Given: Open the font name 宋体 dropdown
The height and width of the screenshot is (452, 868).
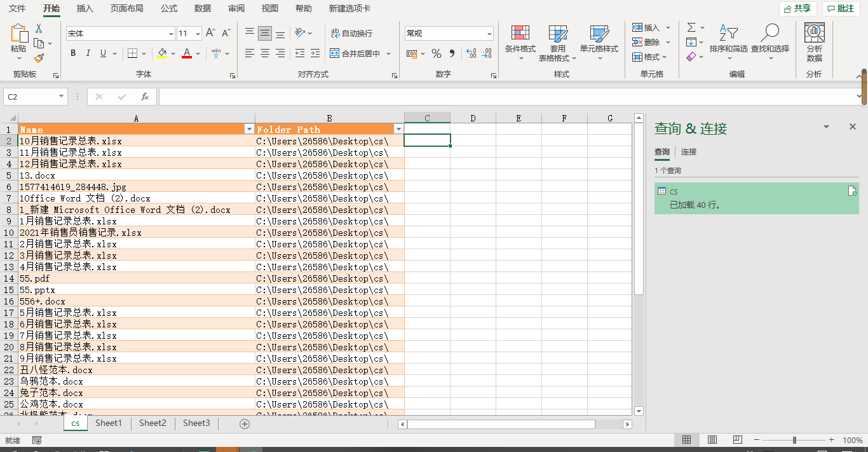Looking at the screenshot, I should [171, 34].
